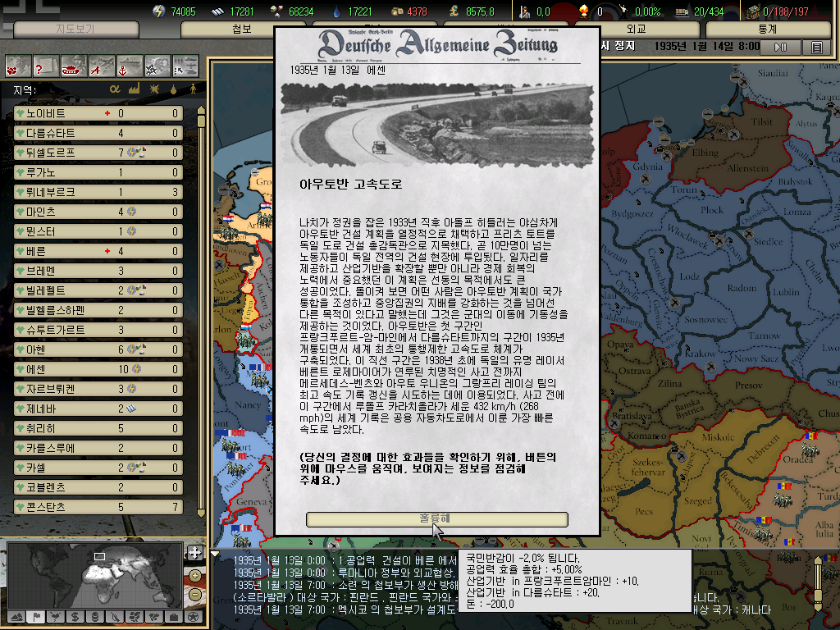
Task: Click the money pound sign icon
Action: [x=454, y=11]
